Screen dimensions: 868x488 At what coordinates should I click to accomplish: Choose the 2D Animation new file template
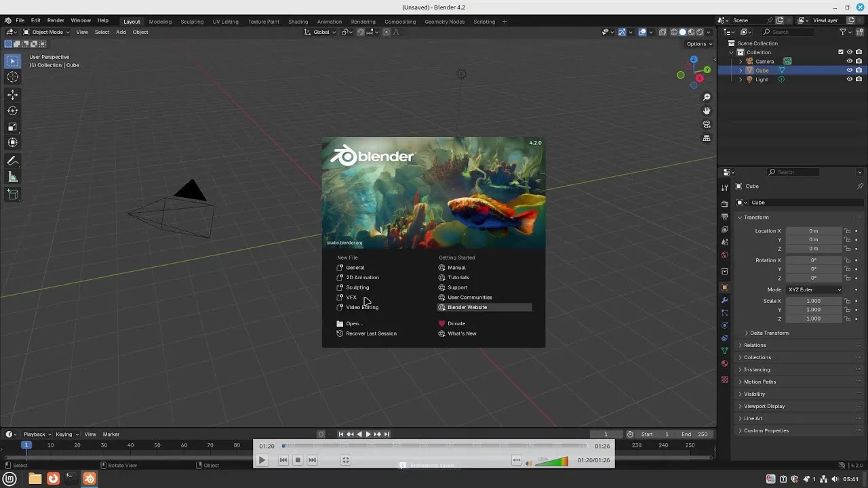tap(362, 277)
